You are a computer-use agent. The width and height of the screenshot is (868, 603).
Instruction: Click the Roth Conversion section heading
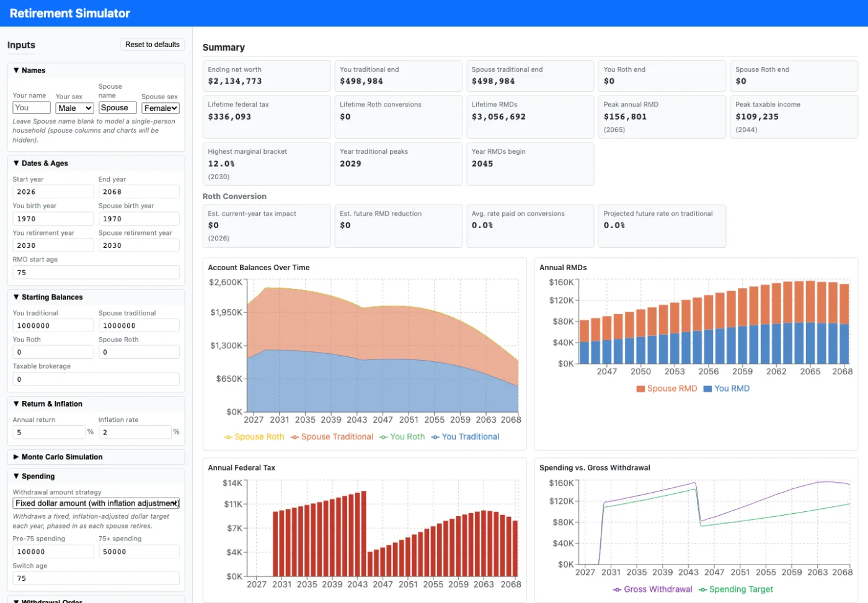coord(234,196)
